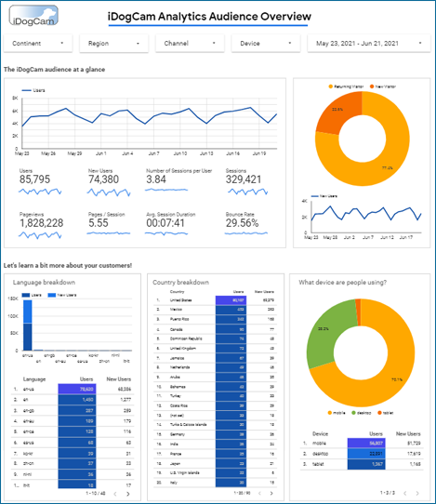Click the dark orange segment of visitor donut

point(337,111)
